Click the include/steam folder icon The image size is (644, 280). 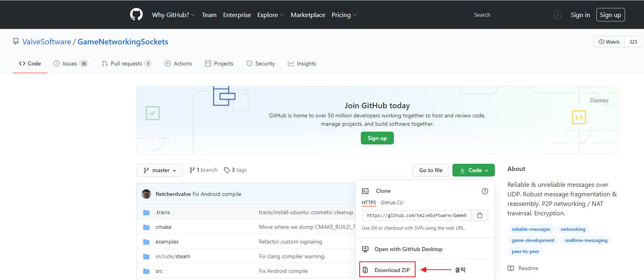coord(146,256)
